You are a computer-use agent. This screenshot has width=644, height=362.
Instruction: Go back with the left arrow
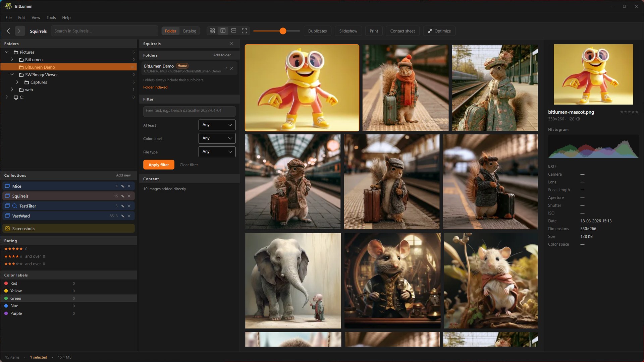click(8, 31)
